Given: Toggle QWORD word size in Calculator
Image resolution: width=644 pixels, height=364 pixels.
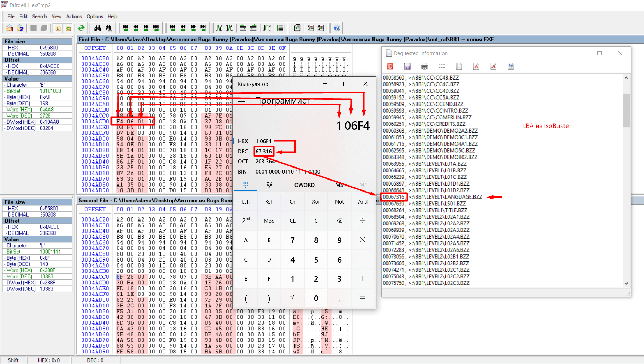Looking at the screenshot, I should [x=304, y=185].
